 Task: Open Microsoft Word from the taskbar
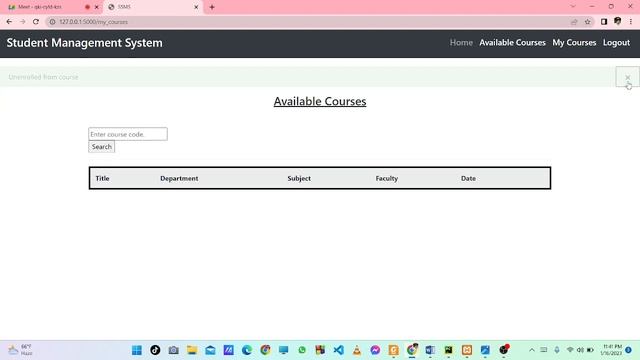pyautogui.click(x=430, y=350)
